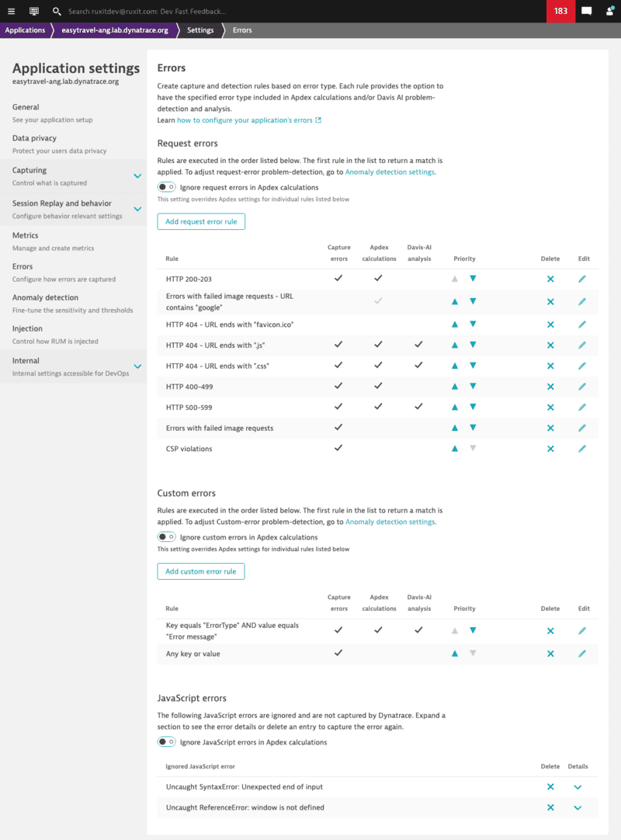Toggle Ignore request errors in Apdex calculations
The width and height of the screenshot is (621, 840).
pyautogui.click(x=167, y=186)
